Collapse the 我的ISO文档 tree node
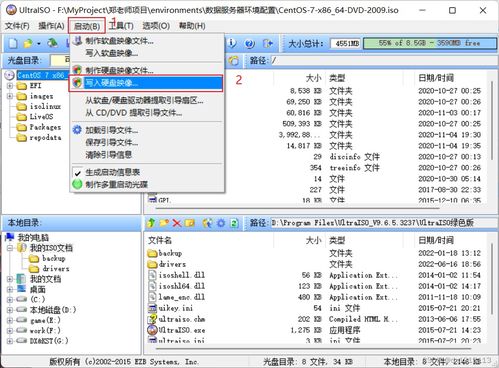 10,248
